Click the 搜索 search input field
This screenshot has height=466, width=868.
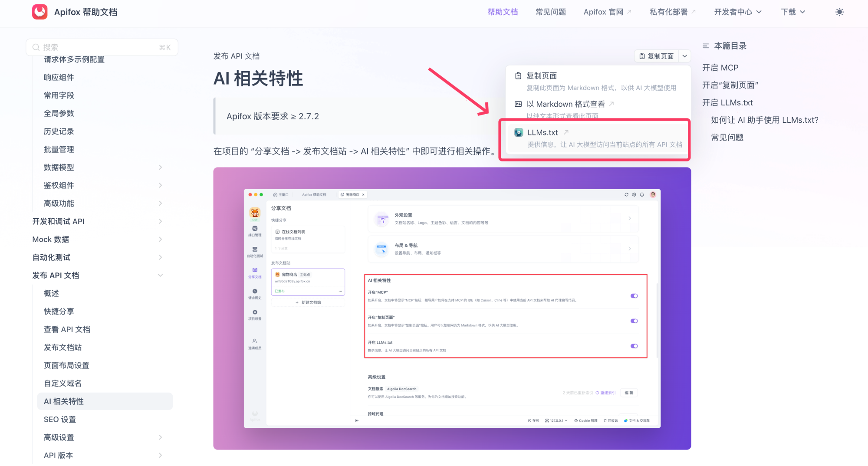point(102,47)
